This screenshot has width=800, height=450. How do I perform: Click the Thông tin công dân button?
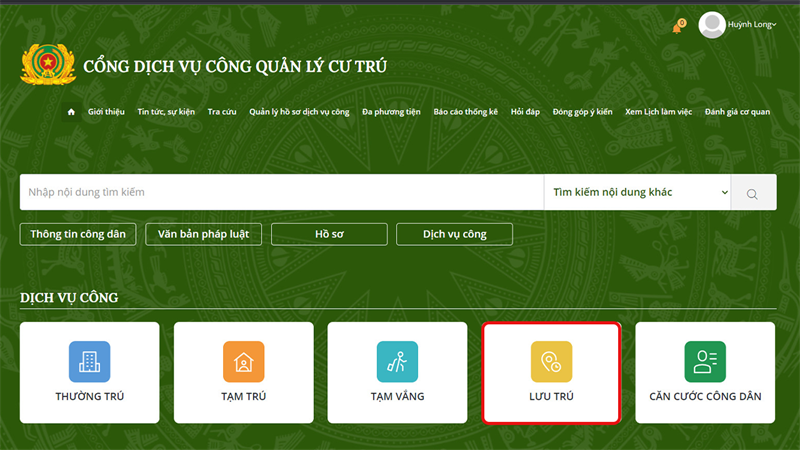point(77,234)
